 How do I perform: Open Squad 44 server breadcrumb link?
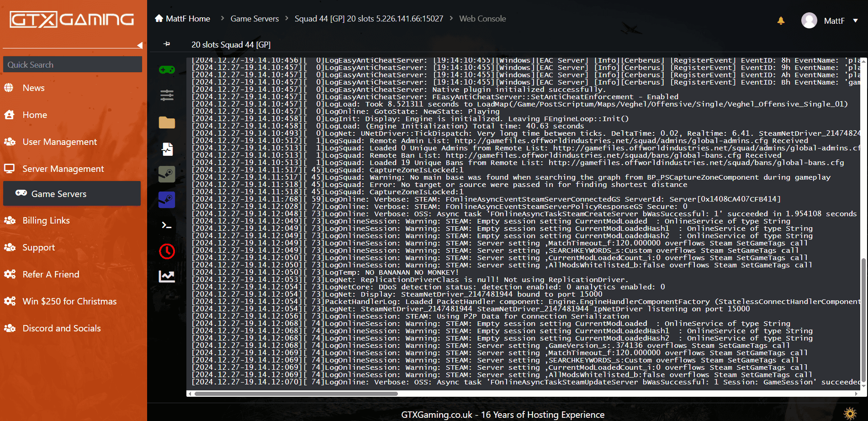pos(369,19)
